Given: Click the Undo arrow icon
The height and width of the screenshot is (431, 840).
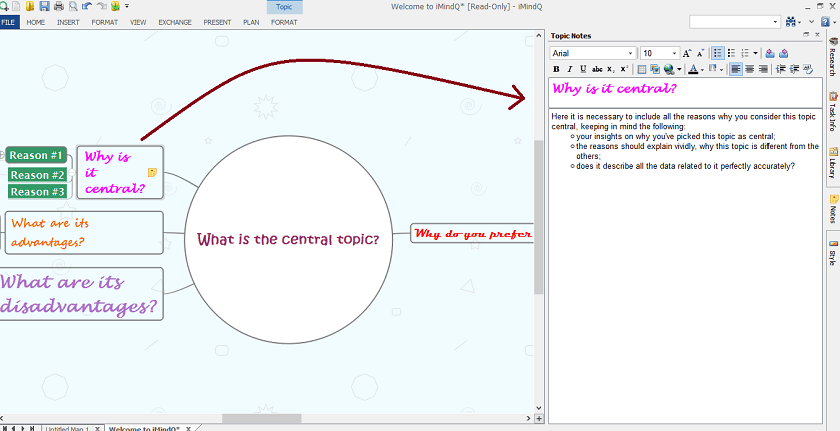Looking at the screenshot, I should tap(87, 6).
